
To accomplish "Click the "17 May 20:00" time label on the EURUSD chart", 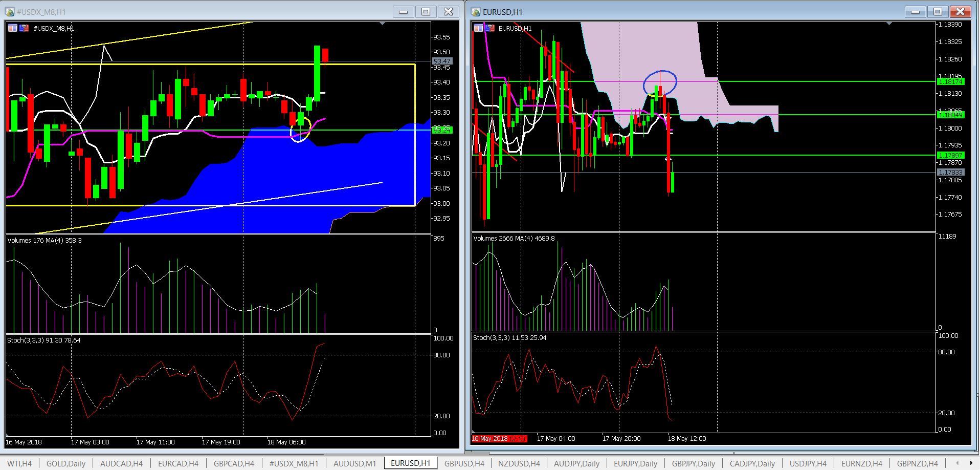I will [x=621, y=439].
